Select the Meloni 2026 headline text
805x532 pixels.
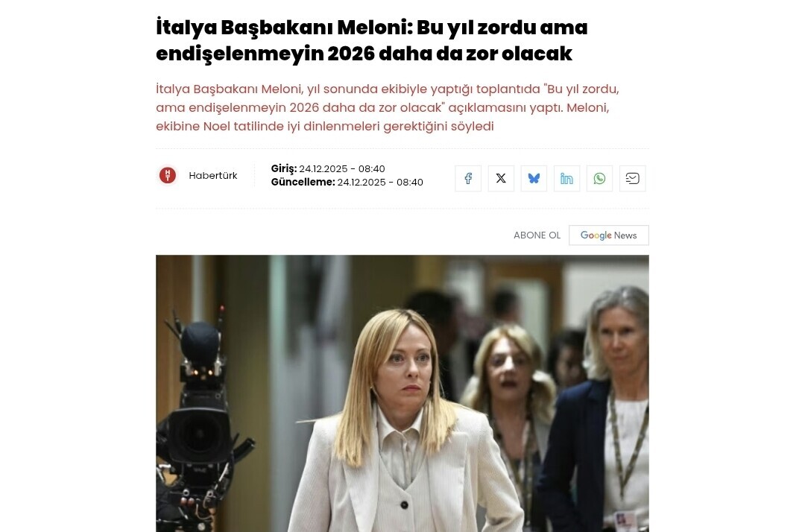[x=372, y=40]
